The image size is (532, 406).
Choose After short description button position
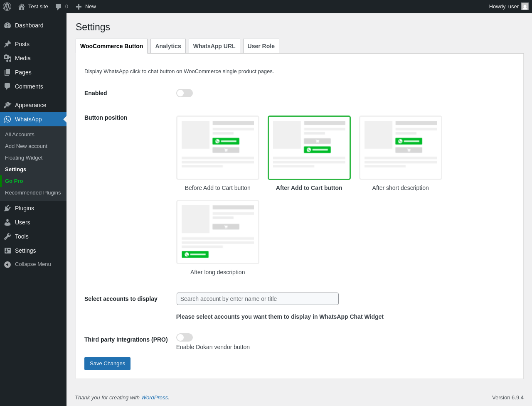tap(400, 148)
